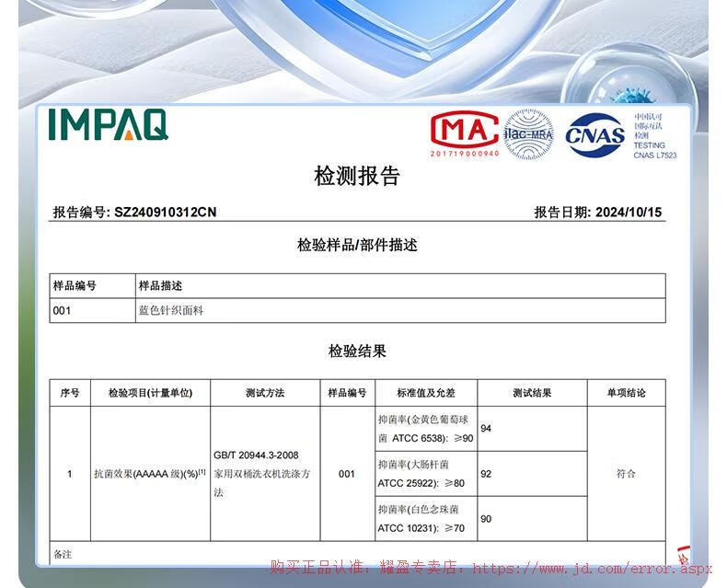Select sample number 001 in description table

pos(62,311)
